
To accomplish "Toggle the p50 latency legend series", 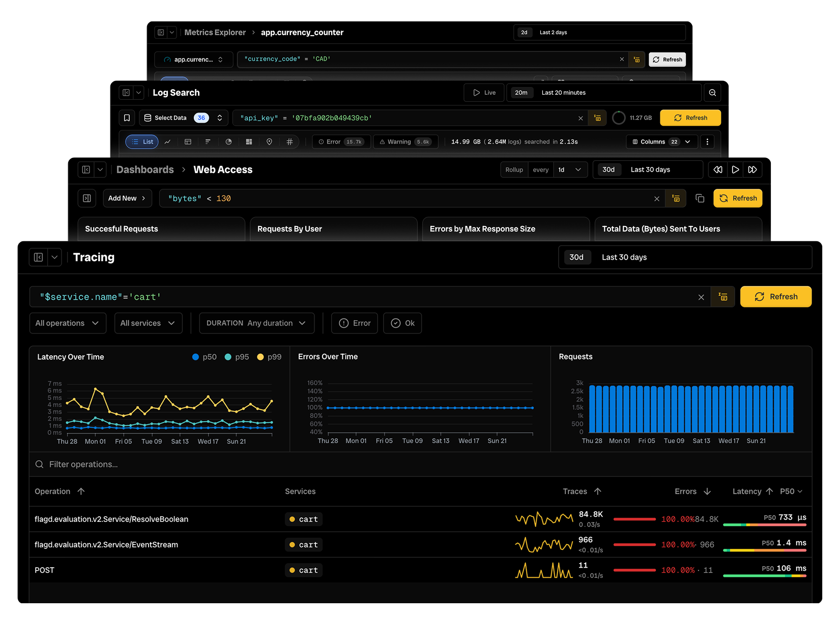I will coord(205,357).
